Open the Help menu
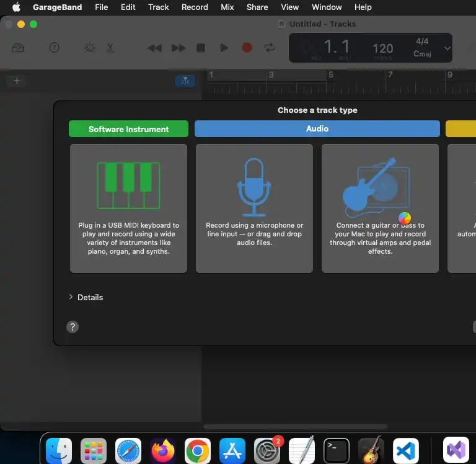 click(363, 7)
